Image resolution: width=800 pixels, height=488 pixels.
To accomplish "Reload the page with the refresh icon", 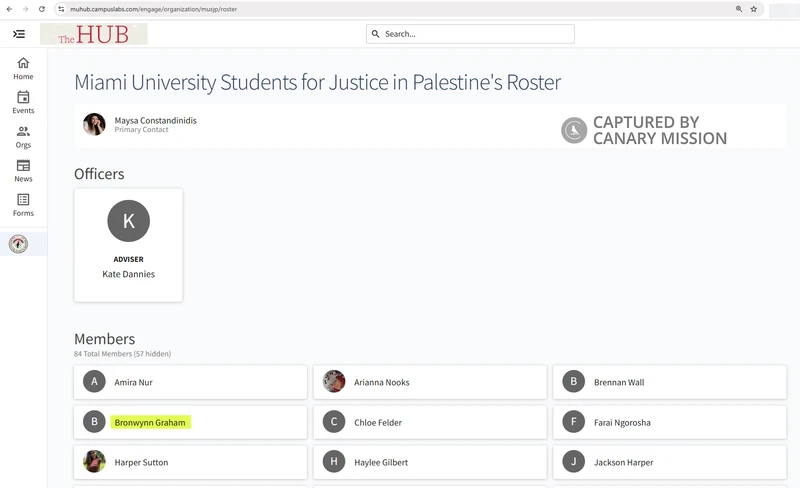I will tap(42, 9).
